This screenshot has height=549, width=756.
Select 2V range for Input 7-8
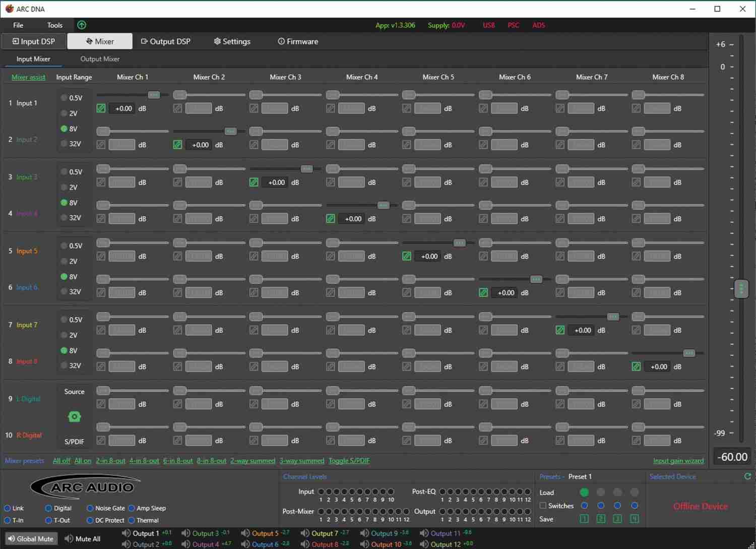[x=64, y=335]
